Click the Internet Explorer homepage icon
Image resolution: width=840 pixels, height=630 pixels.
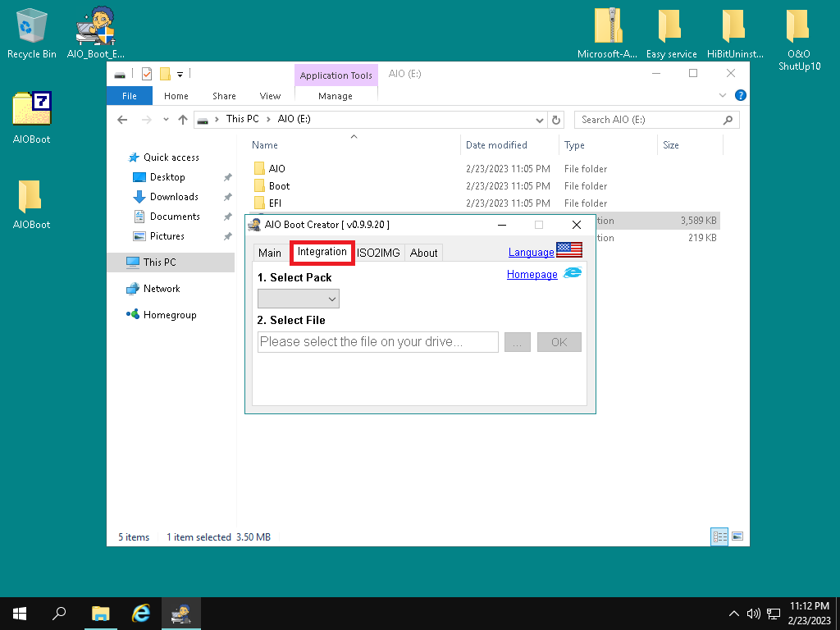[572, 273]
